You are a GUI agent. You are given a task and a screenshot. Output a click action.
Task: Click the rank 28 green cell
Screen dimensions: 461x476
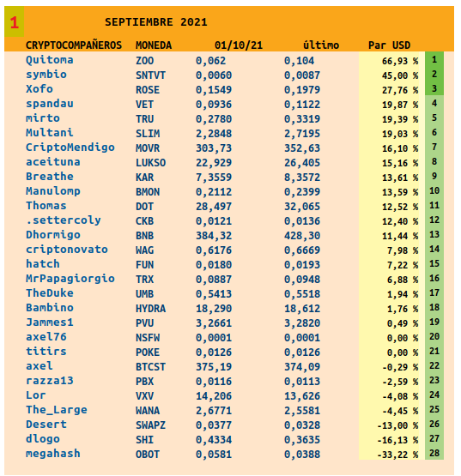[434, 453]
